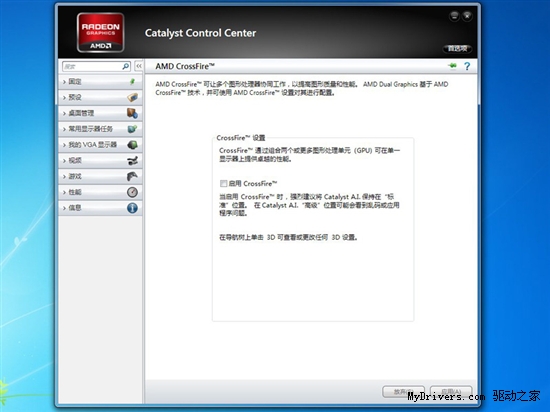
Task: Click the magnifier icon in the search box
Action: pos(126,66)
